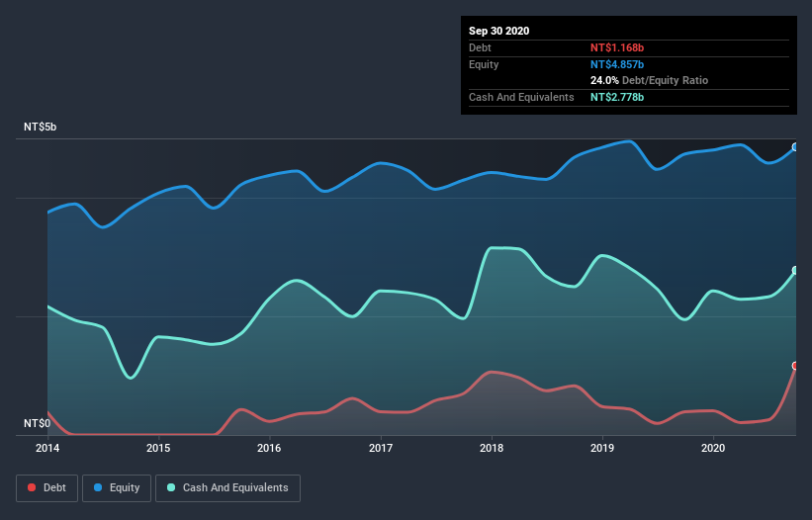Click the 2017 x-axis label
Viewport: 812px width, 520px height.
[x=381, y=448]
